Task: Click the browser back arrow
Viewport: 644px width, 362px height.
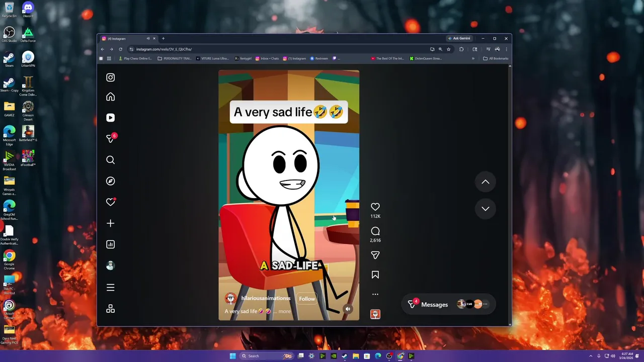Action: pyautogui.click(x=102, y=49)
